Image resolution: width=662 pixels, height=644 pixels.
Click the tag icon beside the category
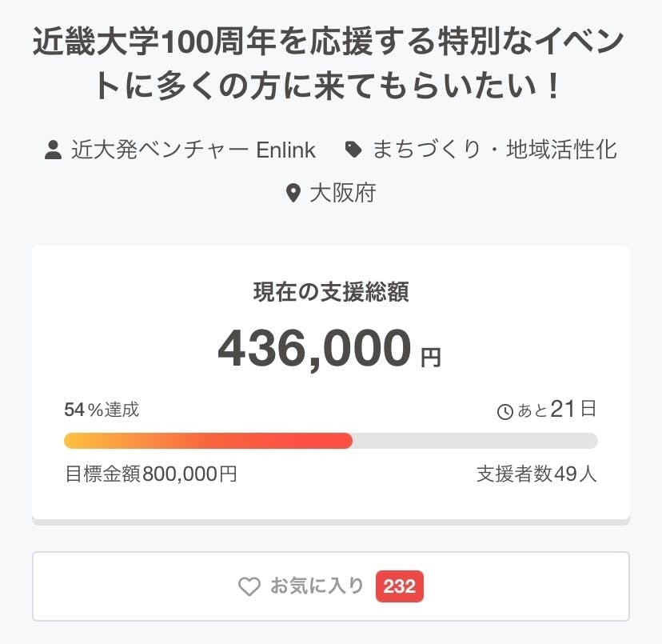click(353, 150)
